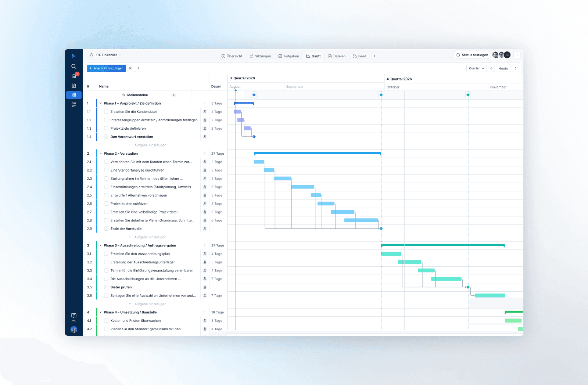Screen dimensions: 588x385
Task: Open Phase 1 row options menu
Action: click(205, 103)
